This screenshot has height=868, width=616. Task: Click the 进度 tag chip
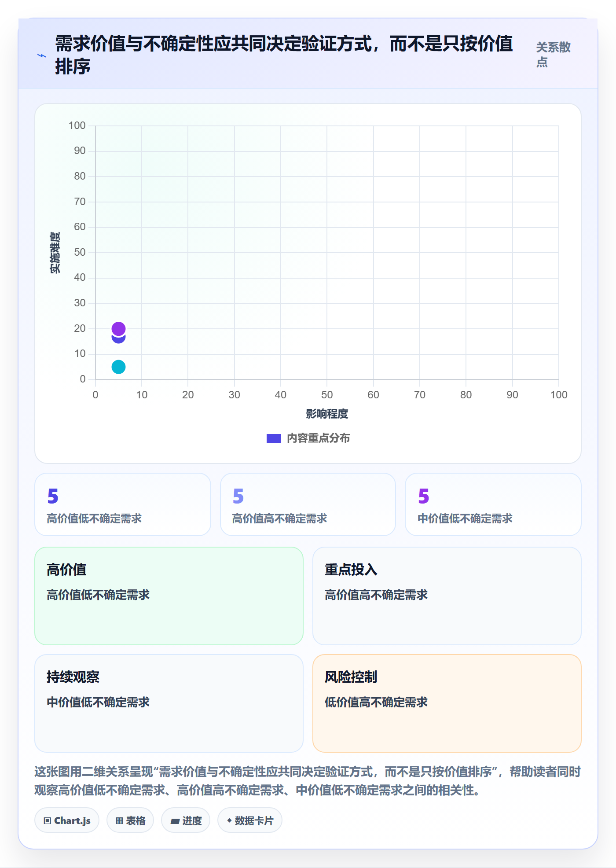click(186, 820)
